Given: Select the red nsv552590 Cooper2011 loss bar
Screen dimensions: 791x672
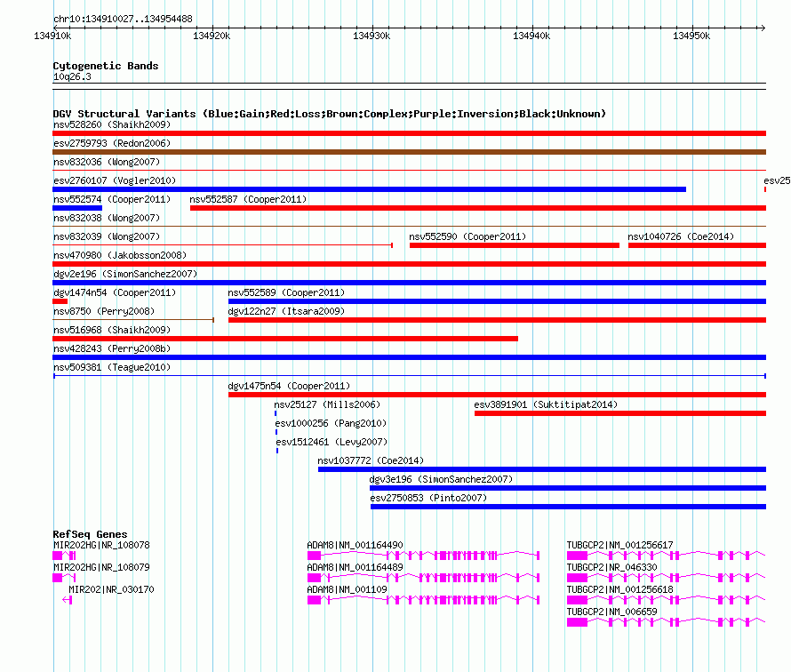Looking at the screenshot, I should [515, 245].
